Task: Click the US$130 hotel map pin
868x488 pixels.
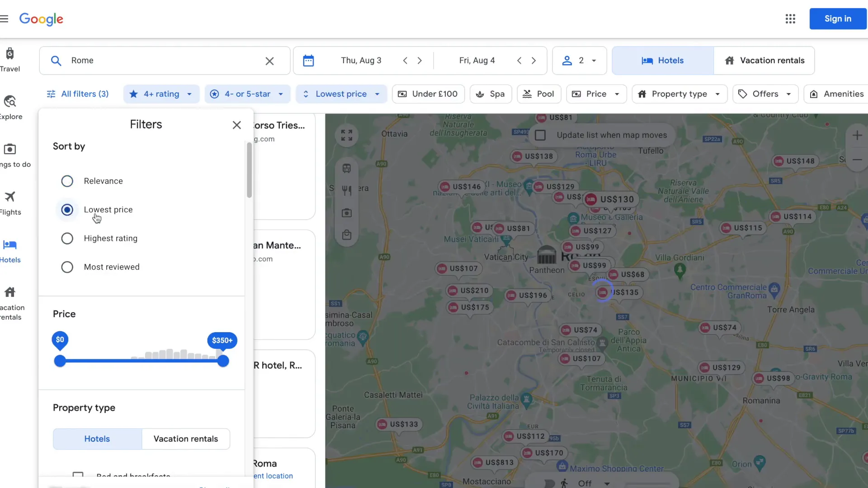Action: tap(611, 199)
